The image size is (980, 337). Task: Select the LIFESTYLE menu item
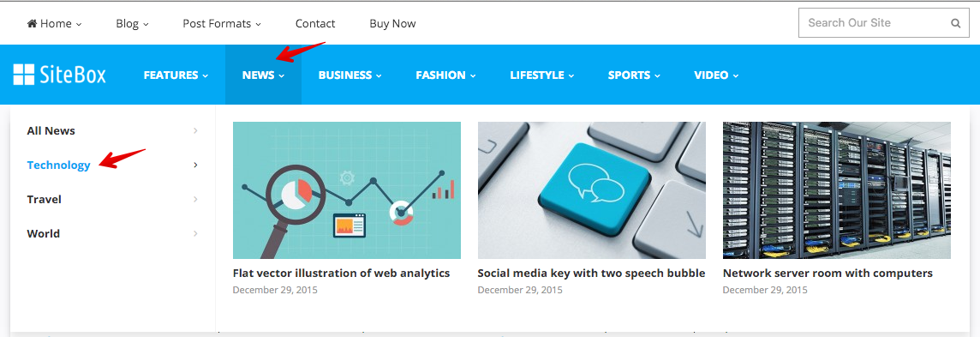(x=542, y=75)
